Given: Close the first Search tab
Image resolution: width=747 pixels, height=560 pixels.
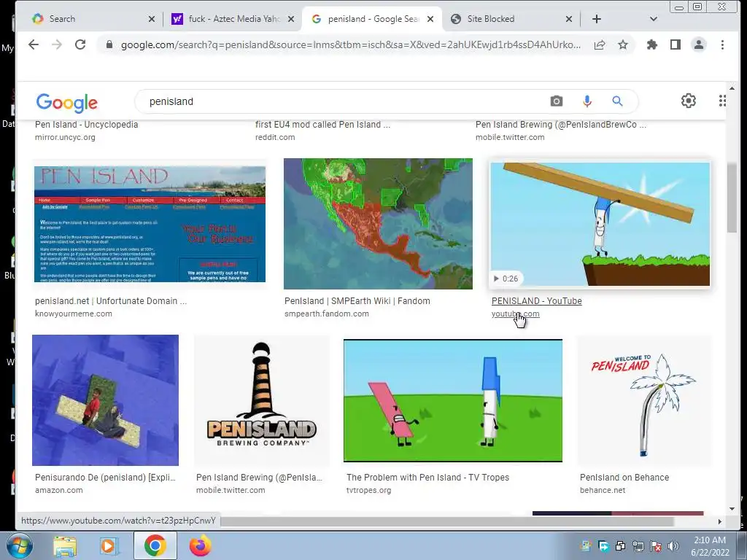Looking at the screenshot, I should pos(152,19).
